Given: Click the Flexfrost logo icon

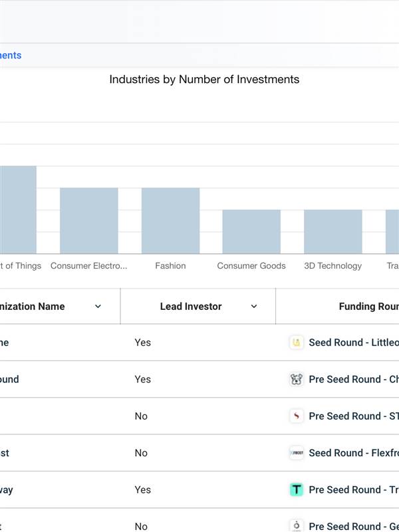Looking at the screenshot, I should 296,453.
